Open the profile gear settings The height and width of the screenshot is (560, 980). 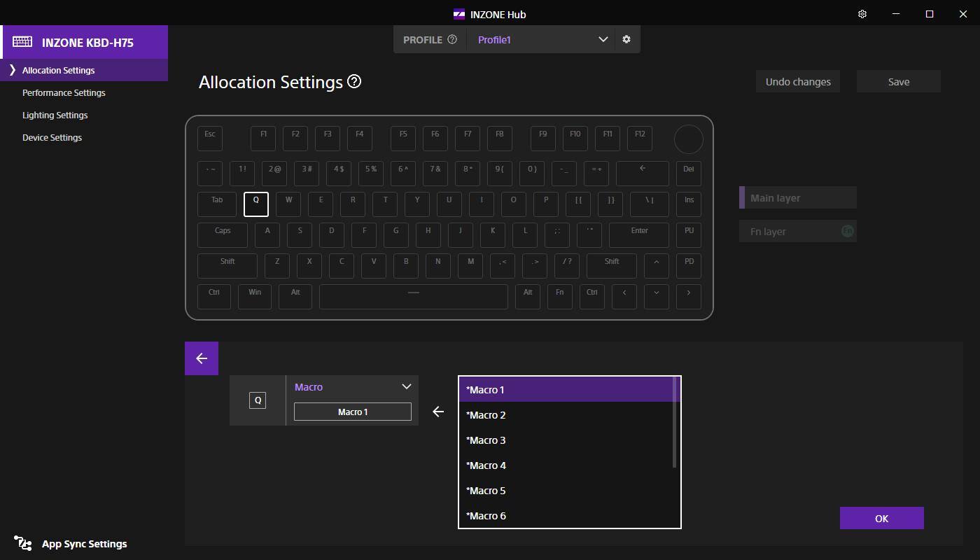coord(626,40)
